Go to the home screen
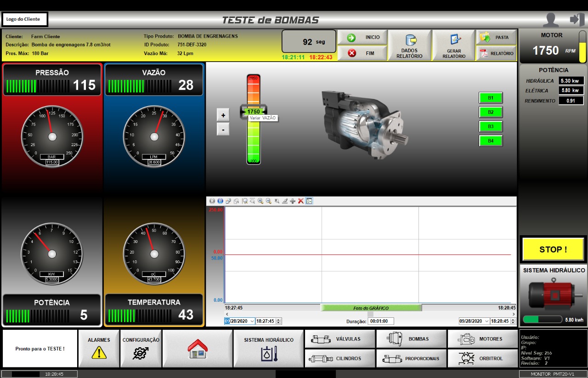This screenshot has width=588, height=378. coord(198,349)
